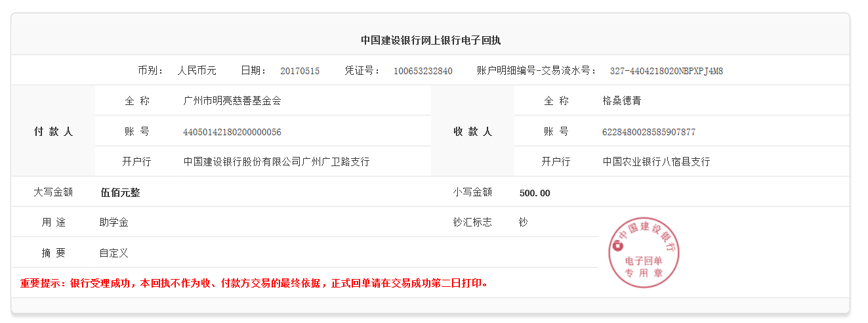Click the 账户明细编号-交易流水号 label
Viewport: 868px width, 323px height.
click(537, 70)
